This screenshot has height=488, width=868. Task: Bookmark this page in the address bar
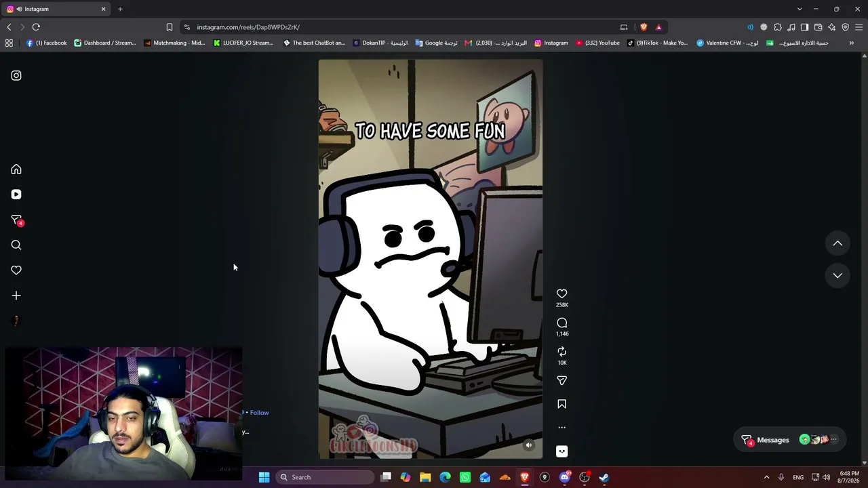click(x=170, y=27)
